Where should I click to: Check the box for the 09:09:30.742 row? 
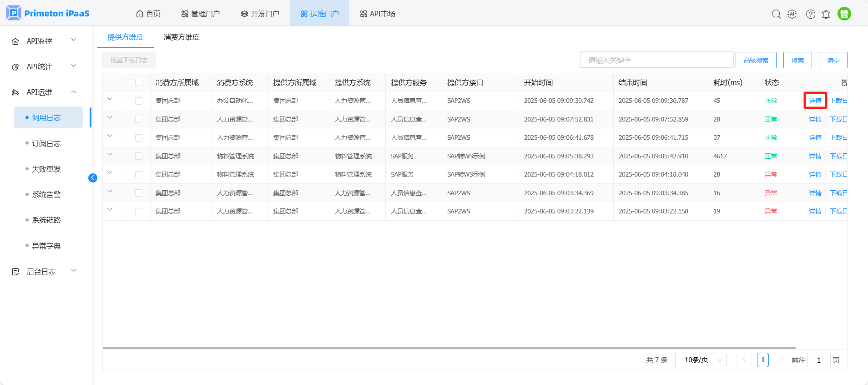pos(139,101)
